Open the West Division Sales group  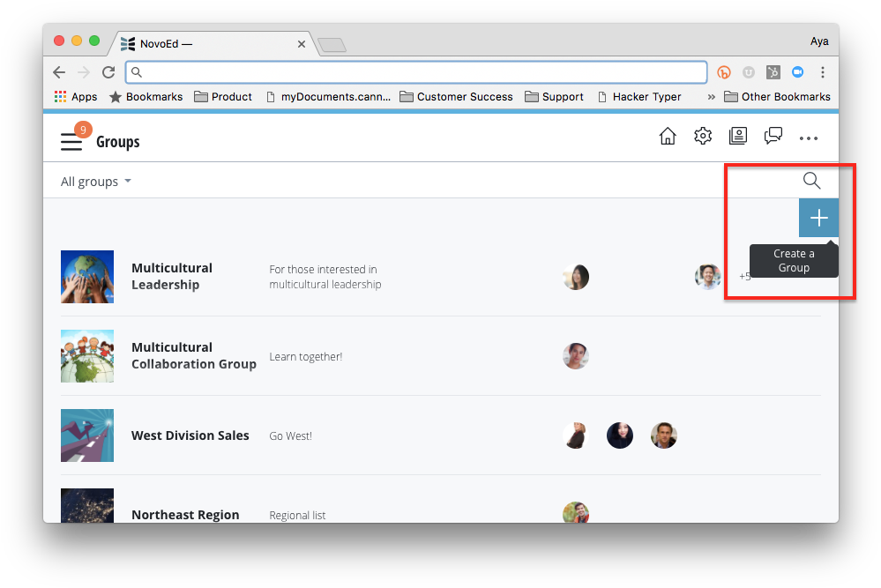pyautogui.click(x=190, y=435)
